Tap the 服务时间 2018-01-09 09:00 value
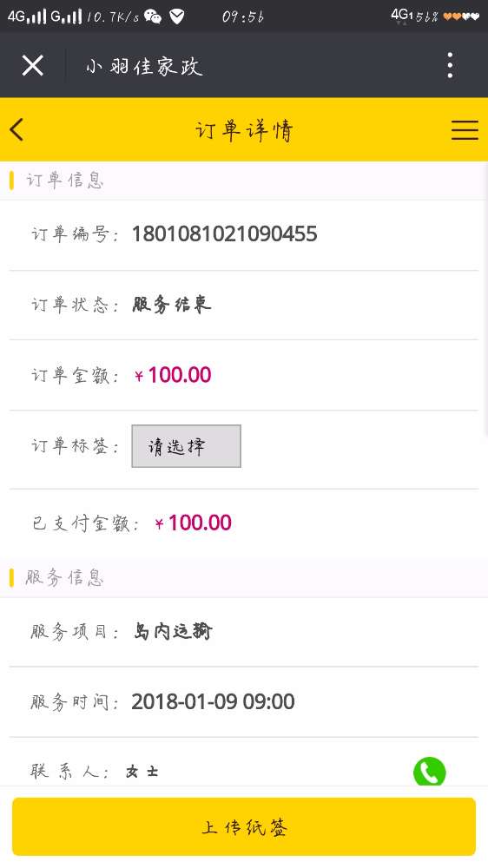The image size is (488, 868). (214, 702)
